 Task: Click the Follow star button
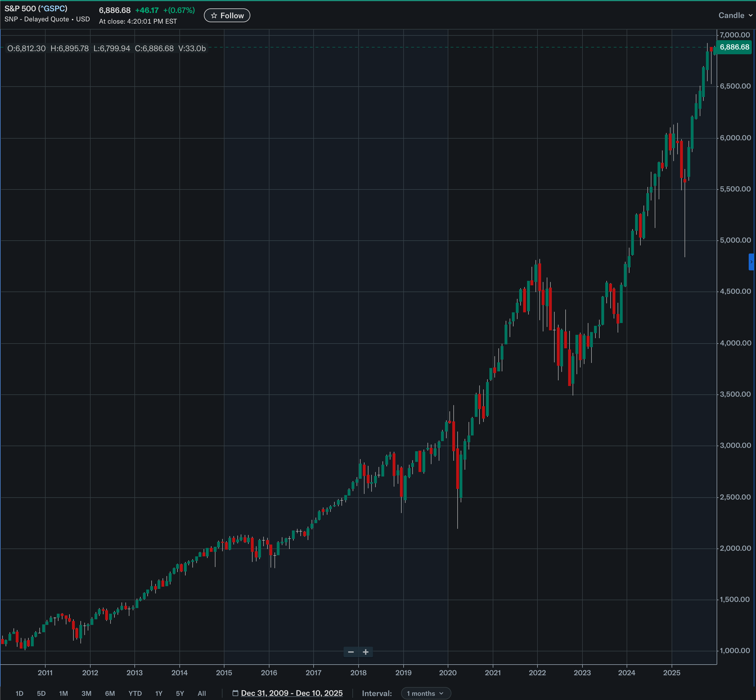tap(227, 15)
